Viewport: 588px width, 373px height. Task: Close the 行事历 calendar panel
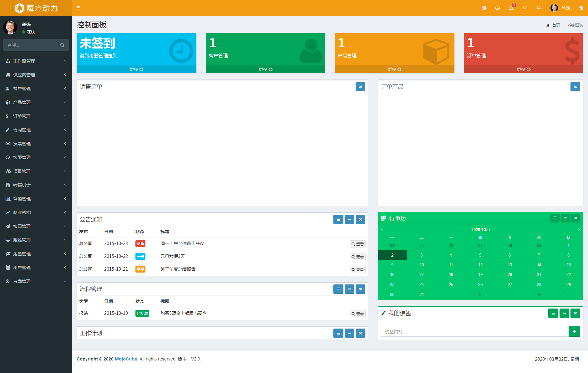click(576, 218)
